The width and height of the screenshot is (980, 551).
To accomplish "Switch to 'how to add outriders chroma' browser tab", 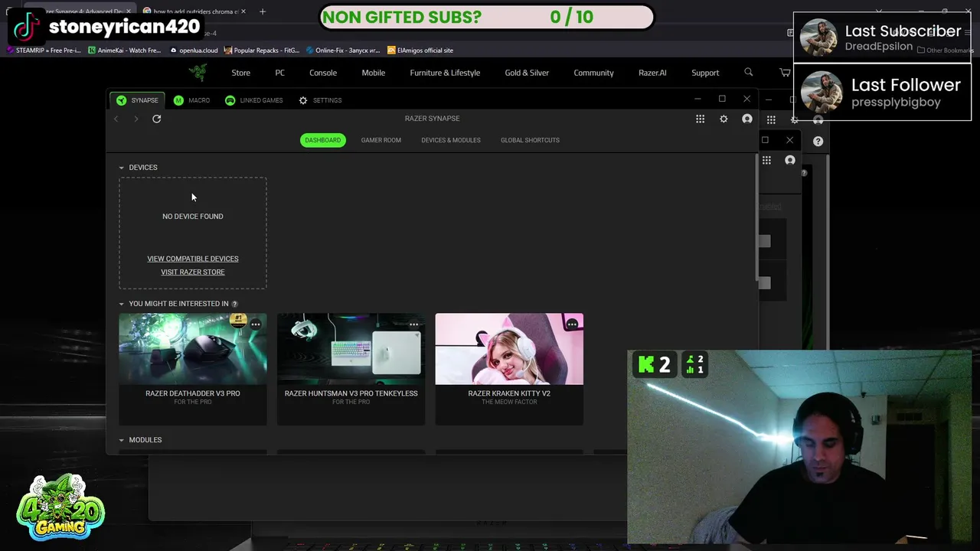I will click(190, 11).
